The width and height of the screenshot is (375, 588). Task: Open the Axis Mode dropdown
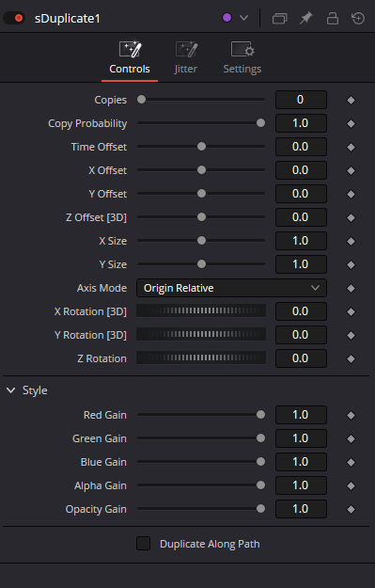(x=231, y=288)
